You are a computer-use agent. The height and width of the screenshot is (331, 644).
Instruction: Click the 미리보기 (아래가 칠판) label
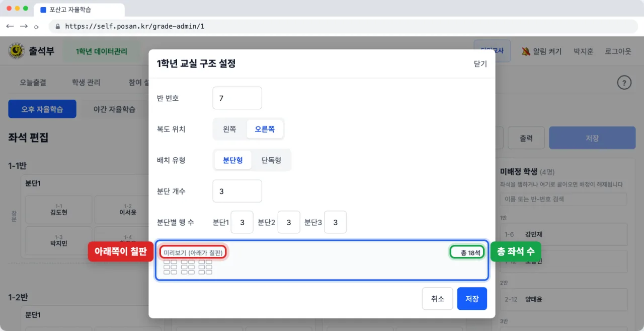pos(193,252)
